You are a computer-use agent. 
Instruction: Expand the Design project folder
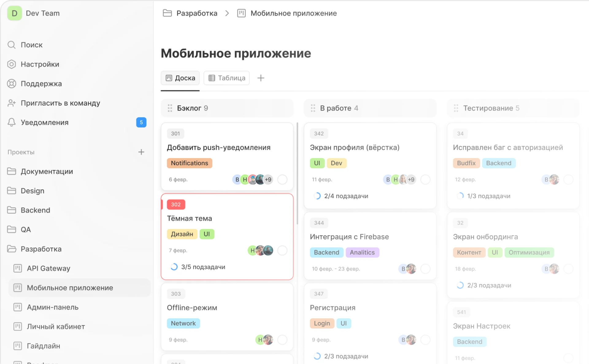(11, 191)
